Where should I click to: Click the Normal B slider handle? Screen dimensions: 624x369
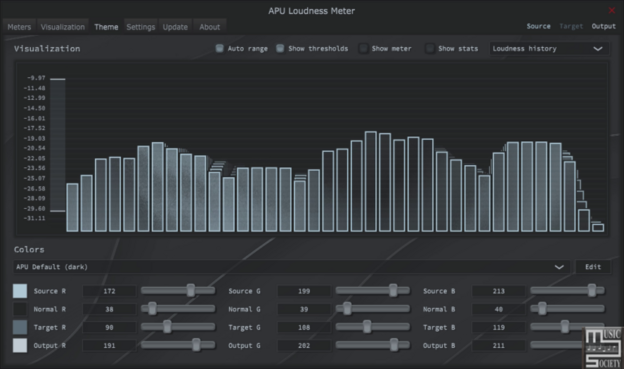tap(542, 308)
